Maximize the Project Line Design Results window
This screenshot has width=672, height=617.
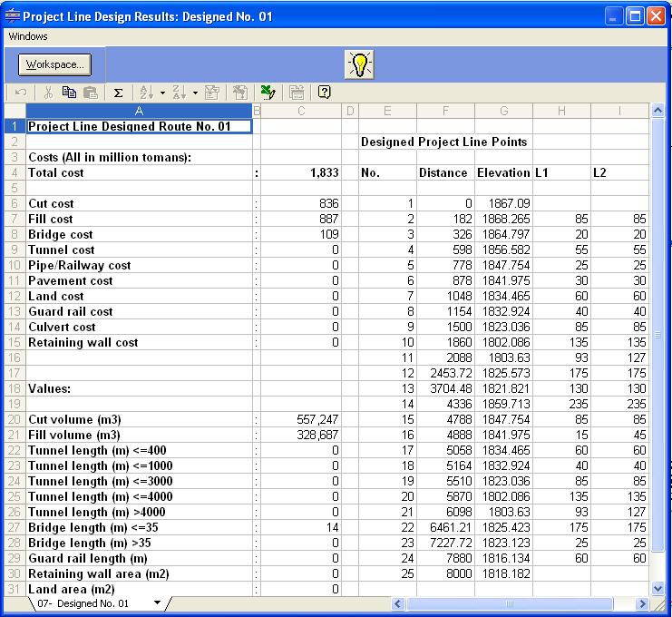coord(635,16)
